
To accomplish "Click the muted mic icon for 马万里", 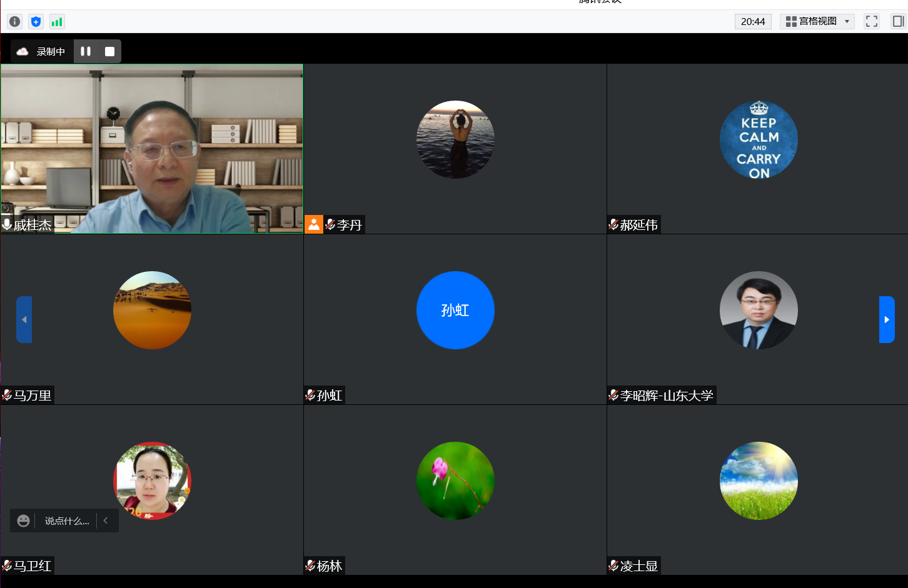I will coord(8,395).
